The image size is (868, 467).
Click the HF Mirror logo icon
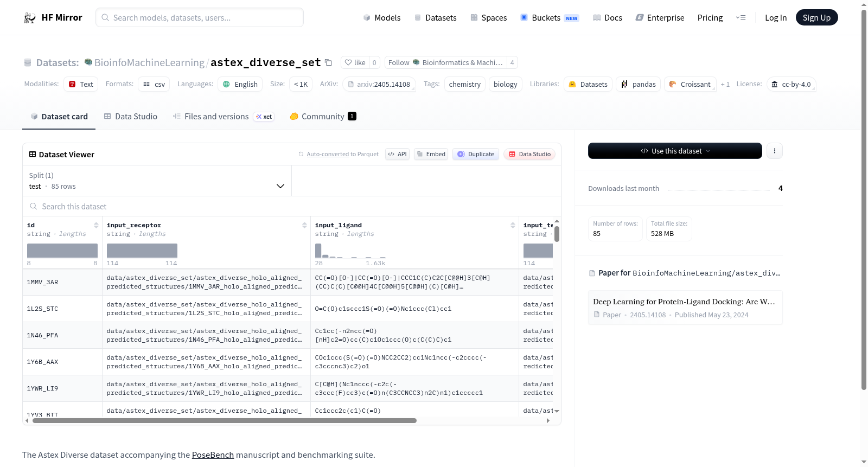coord(30,17)
